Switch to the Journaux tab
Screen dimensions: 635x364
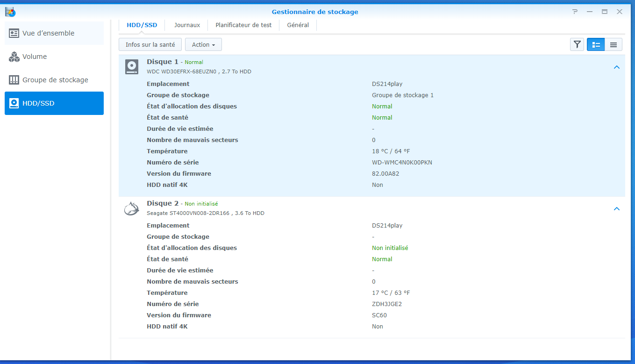coord(187,25)
